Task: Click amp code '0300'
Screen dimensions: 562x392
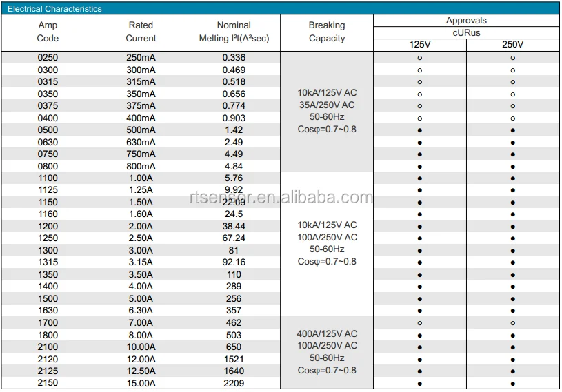Action: point(48,70)
